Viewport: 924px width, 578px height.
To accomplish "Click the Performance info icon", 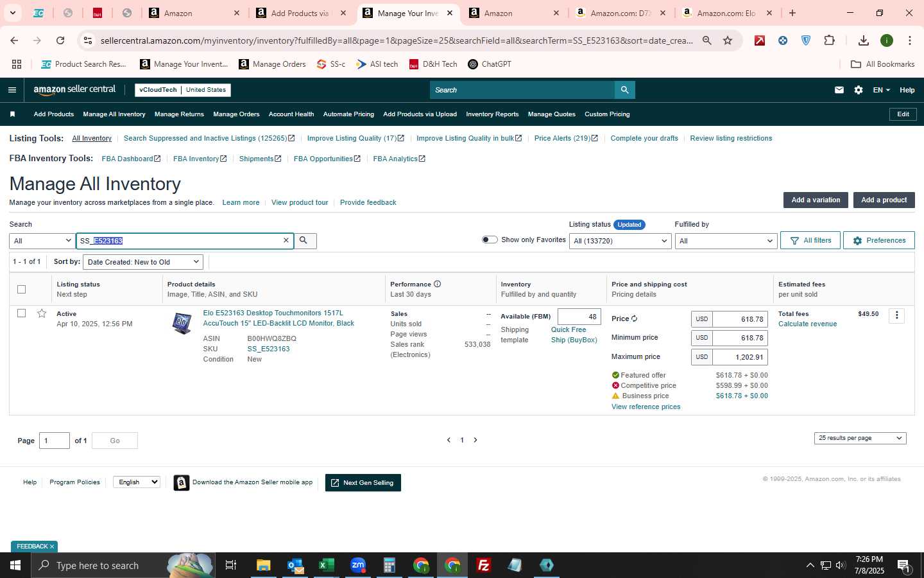I will pos(437,284).
